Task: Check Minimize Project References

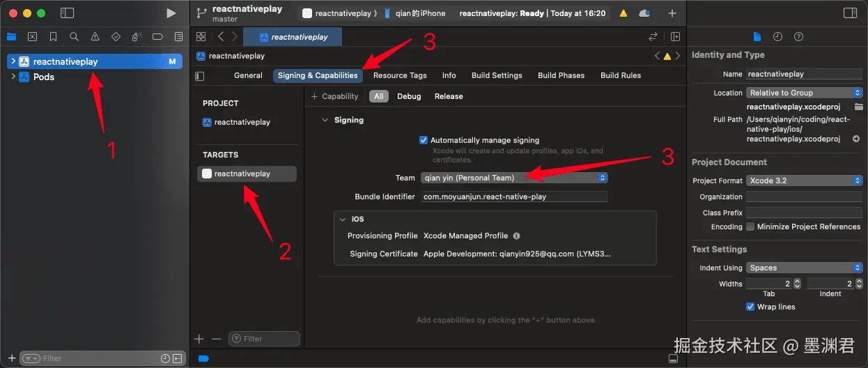Action: pos(750,227)
